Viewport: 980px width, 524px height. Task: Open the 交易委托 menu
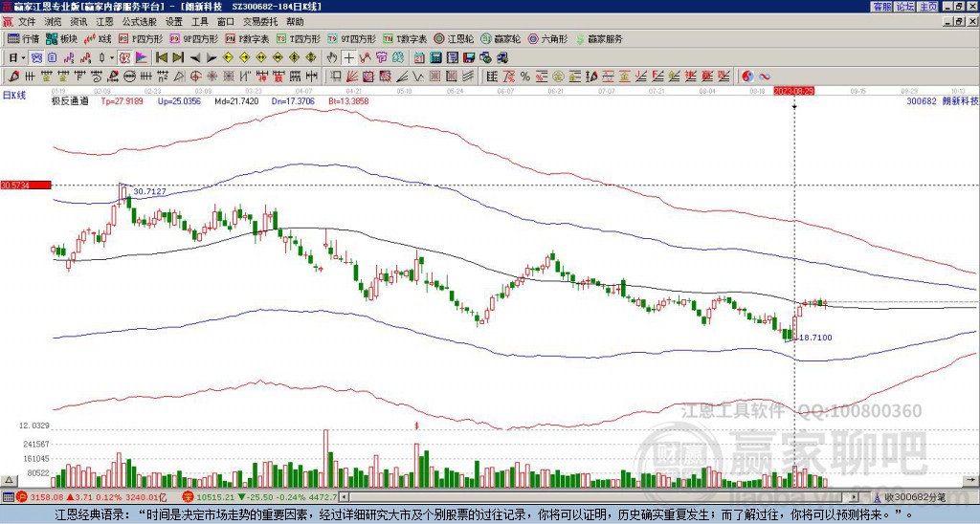pos(260,22)
